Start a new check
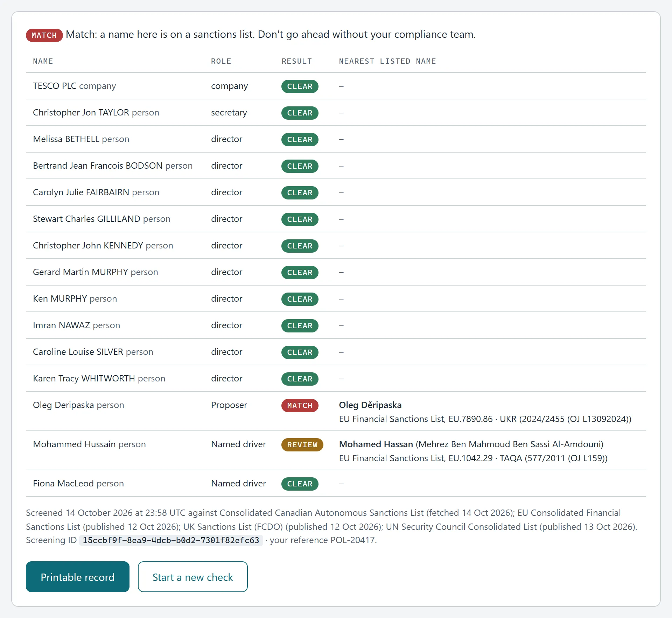This screenshot has width=672, height=618. (192, 577)
